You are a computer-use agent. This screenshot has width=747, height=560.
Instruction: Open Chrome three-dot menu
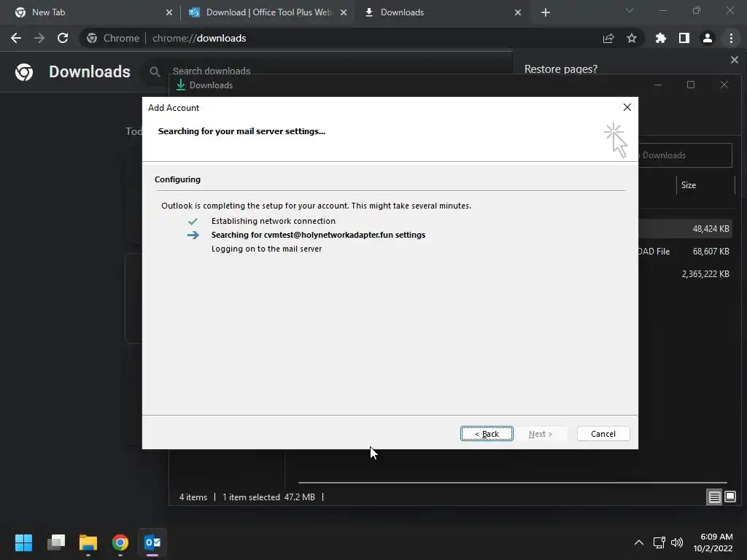731,38
